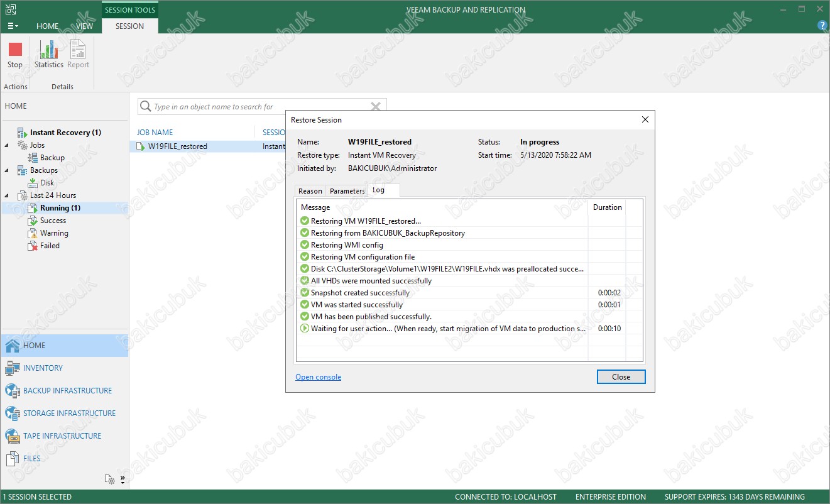Select Running (1) sessions
The width and height of the screenshot is (830, 504).
coord(60,208)
